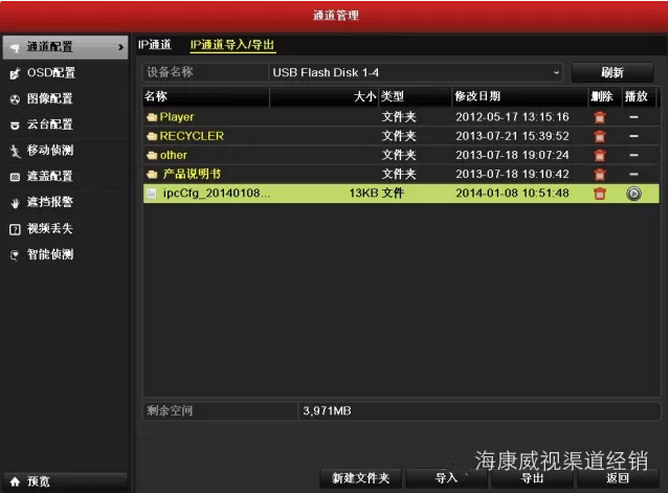
Task: Click date 2013-07-18 19:07:24
Action: coord(512,155)
